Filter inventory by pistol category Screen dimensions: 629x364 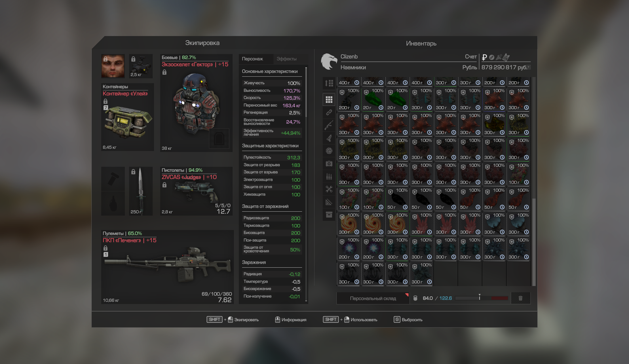(x=329, y=138)
